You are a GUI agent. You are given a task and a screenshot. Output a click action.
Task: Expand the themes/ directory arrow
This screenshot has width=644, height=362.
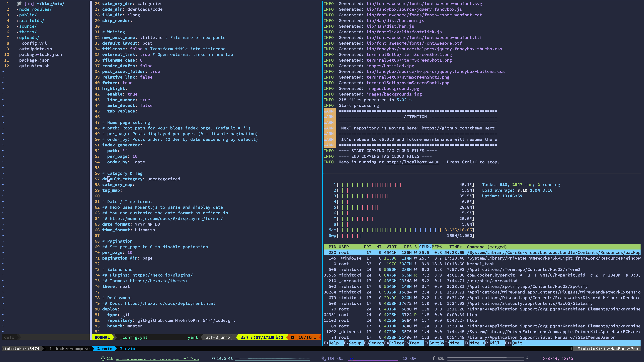point(18,32)
